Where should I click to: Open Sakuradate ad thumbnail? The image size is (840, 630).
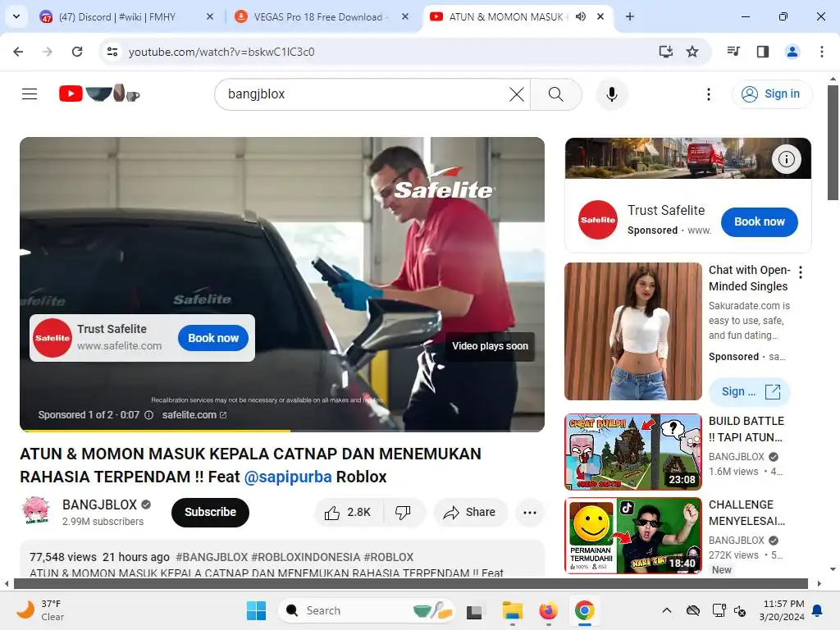pos(632,331)
